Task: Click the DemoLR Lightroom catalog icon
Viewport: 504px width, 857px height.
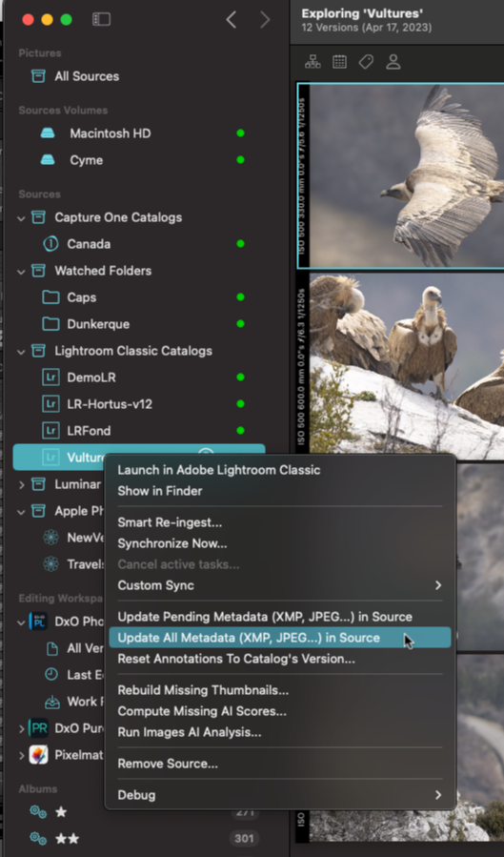Action: coord(50,377)
